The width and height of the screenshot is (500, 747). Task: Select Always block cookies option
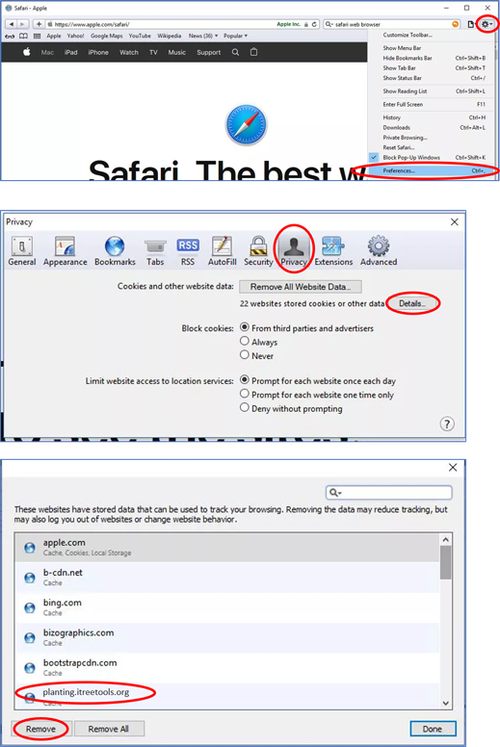pyautogui.click(x=259, y=342)
